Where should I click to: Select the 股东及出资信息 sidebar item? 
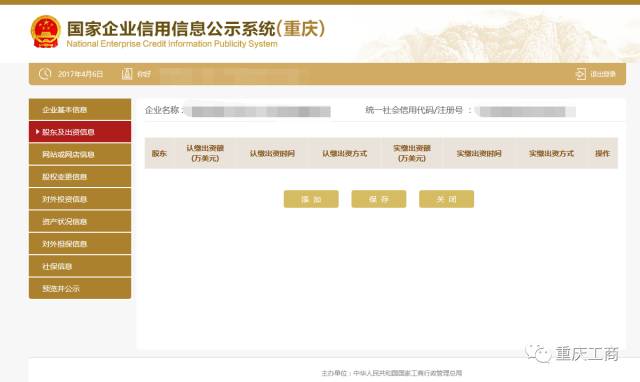click(80, 132)
